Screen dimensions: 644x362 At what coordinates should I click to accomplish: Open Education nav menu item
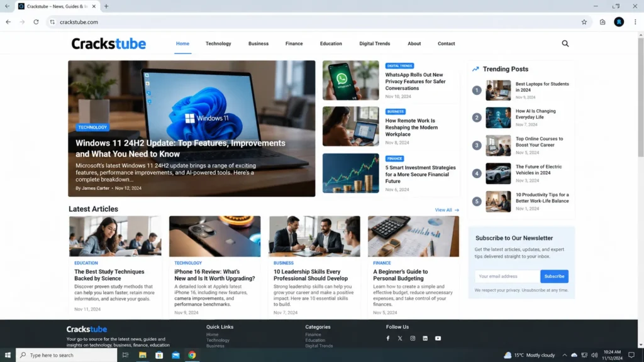pyautogui.click(x=331, y=43)
